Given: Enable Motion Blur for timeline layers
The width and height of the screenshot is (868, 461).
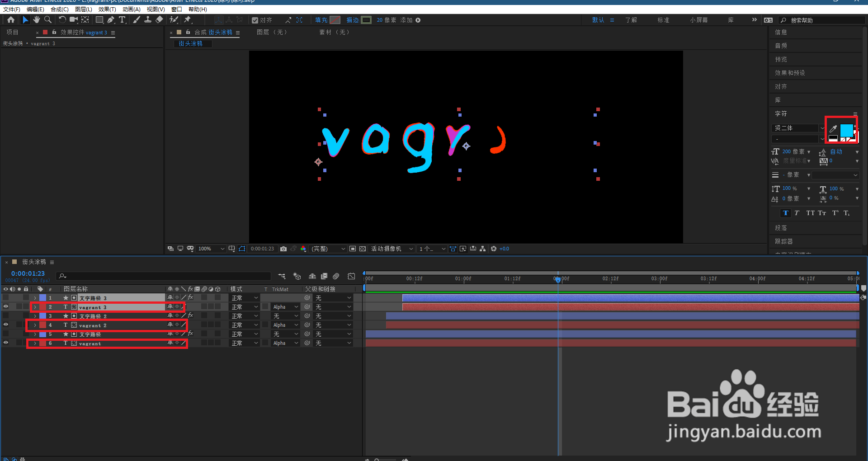Looking at the screenshot, I should coord(336,276).
